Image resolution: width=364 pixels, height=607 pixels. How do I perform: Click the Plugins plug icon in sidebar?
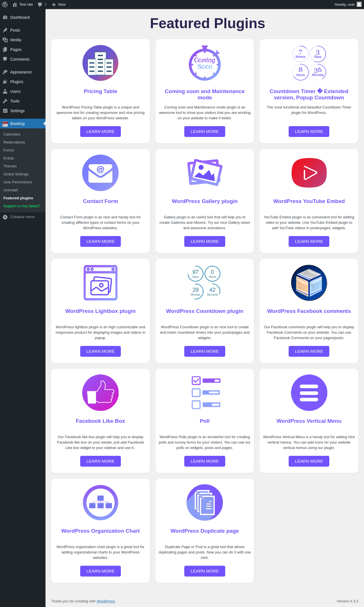pos(5,82)
